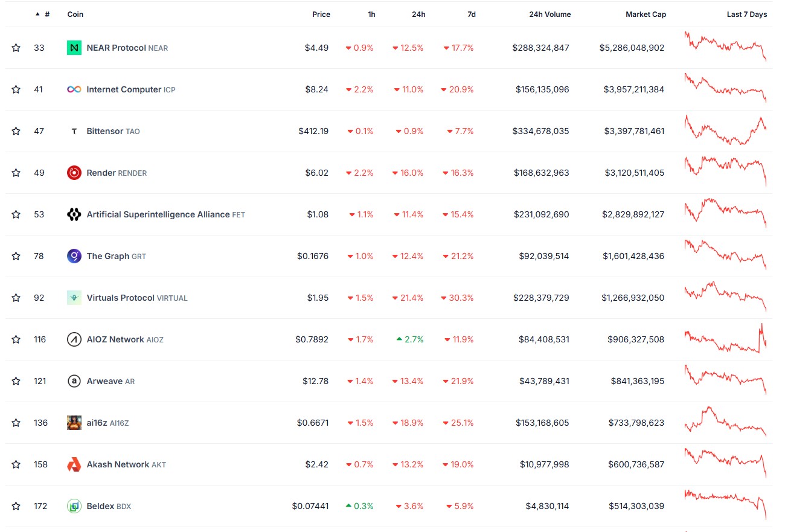The image size is (788, 532).
Task: Click the AIOZ Network logo
Action: [x=74, y=339]
